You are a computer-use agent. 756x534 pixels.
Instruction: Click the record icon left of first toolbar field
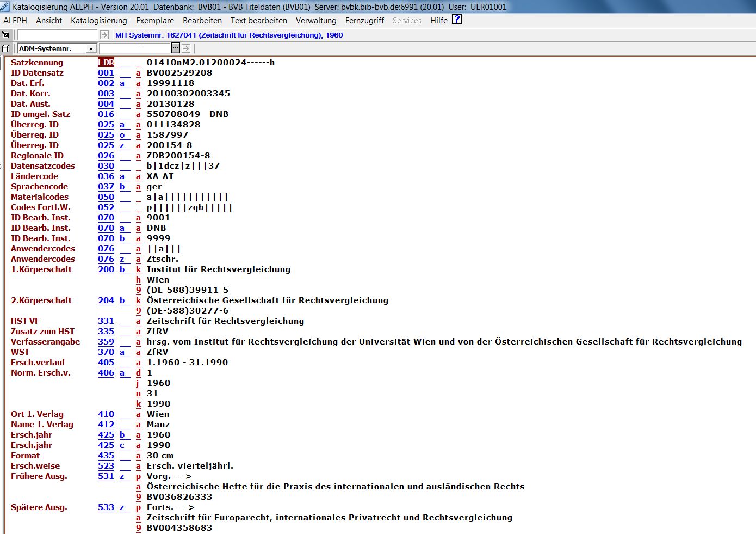coord(6,35)
